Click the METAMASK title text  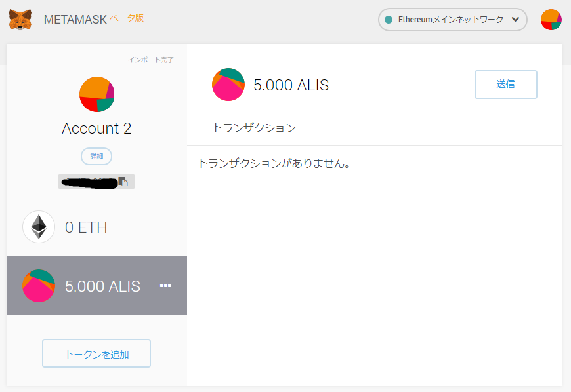click(x=75, y=20)
